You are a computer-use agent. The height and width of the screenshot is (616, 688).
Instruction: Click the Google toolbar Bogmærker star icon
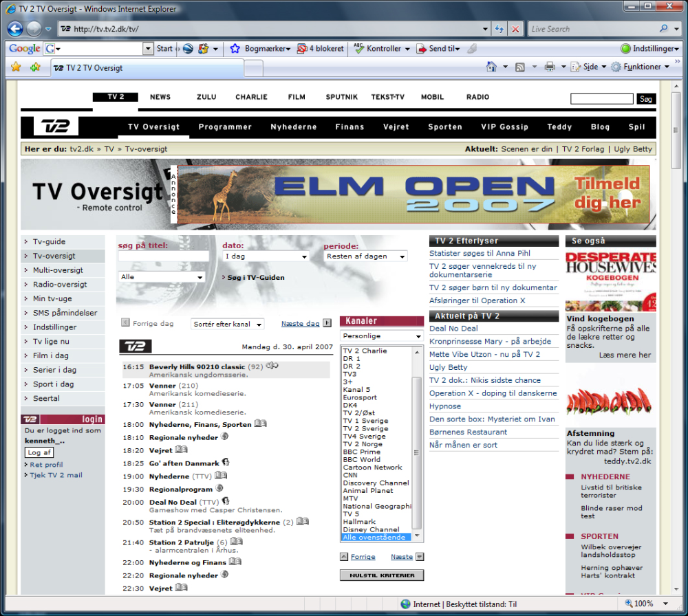pyautogui.click(x=235, y=49)
